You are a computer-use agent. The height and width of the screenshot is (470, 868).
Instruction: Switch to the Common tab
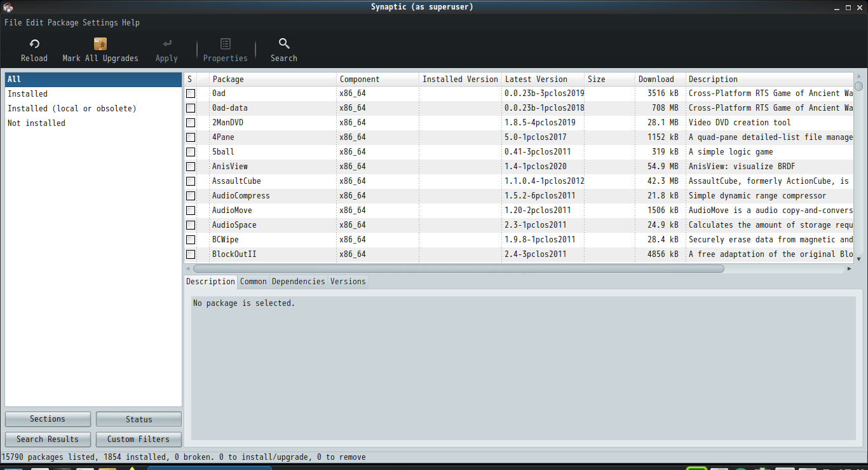click(254, 282)
